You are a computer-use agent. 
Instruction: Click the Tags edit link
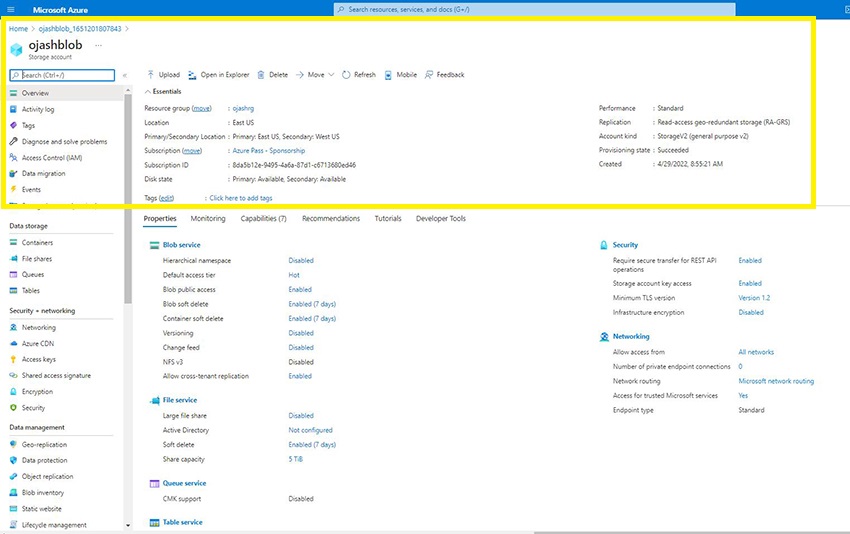(x=166, y=198)
